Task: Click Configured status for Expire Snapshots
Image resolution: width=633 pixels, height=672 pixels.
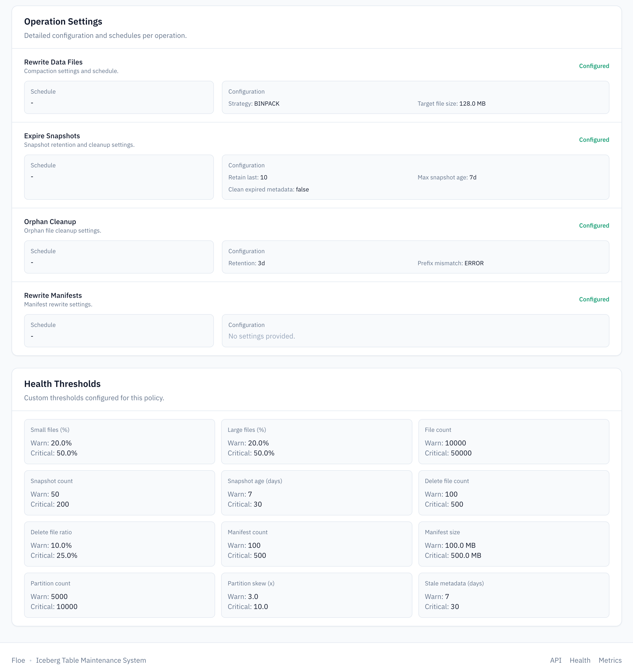Action: click(x=594, y=140)
